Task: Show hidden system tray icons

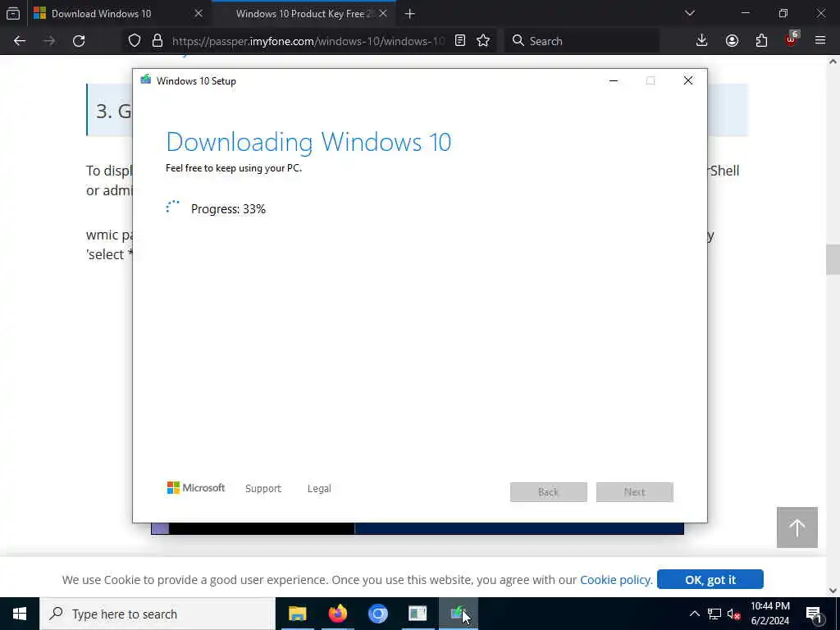Action: [694, 614]
